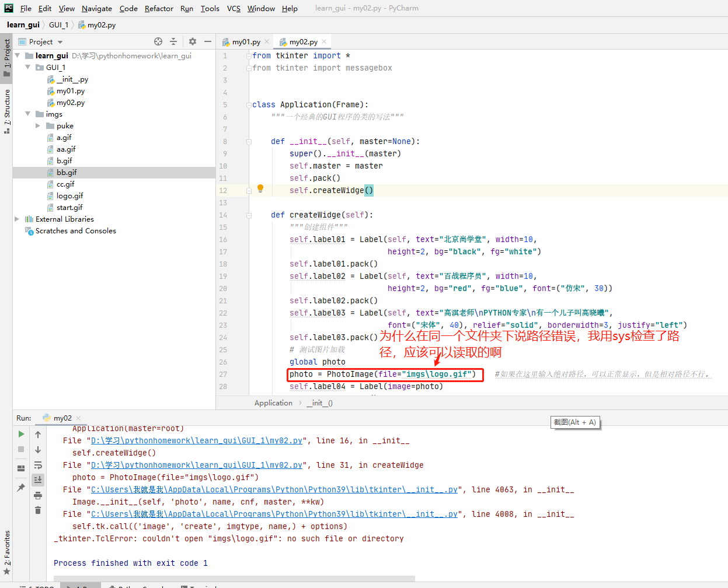Screen dimensions: 728x588
Task: Select a.gif in project tree
Action: tap(64, 137)
